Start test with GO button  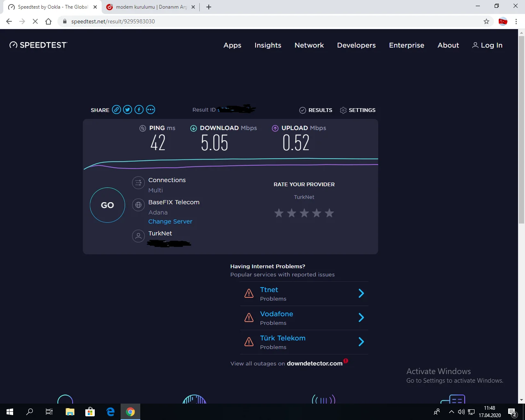point(107,205)
